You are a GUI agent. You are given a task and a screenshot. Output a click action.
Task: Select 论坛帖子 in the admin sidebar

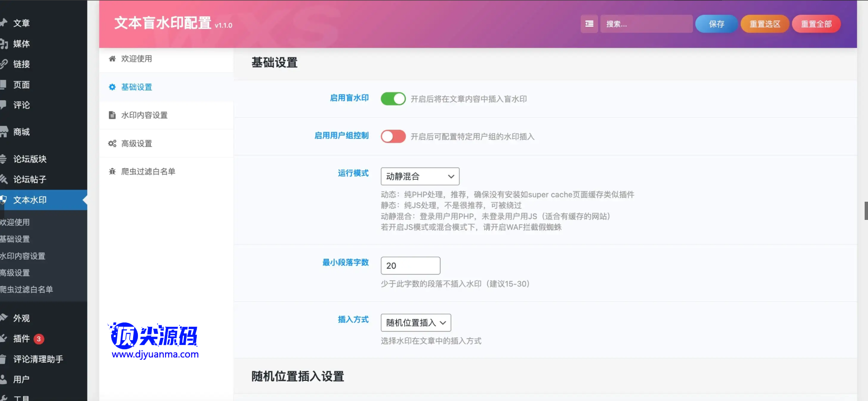click(x=30, y=180)
